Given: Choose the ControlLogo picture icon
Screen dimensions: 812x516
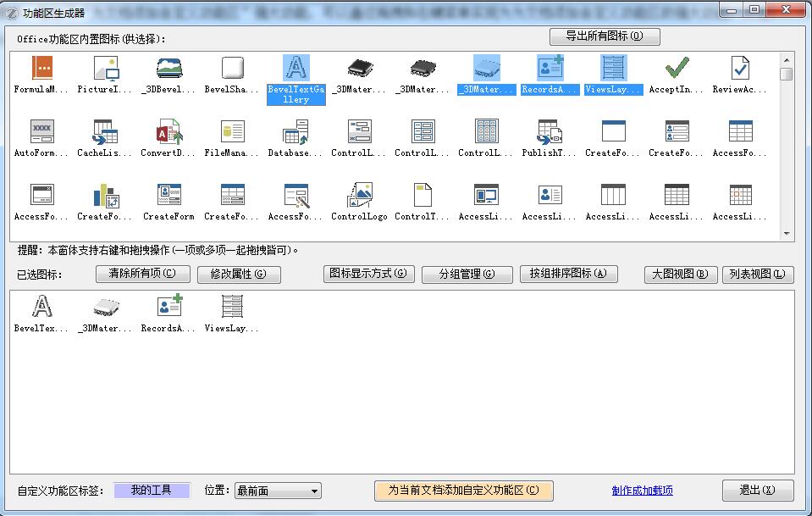Looking at the screenshot, I should [359, 197].
